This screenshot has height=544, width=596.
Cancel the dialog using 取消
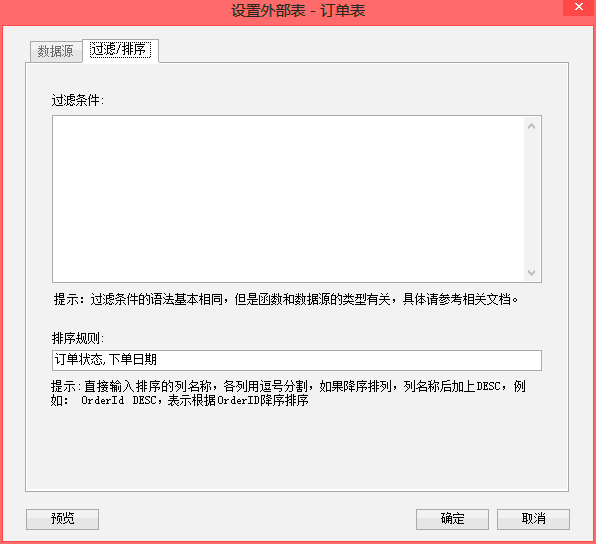pos(533,519)
